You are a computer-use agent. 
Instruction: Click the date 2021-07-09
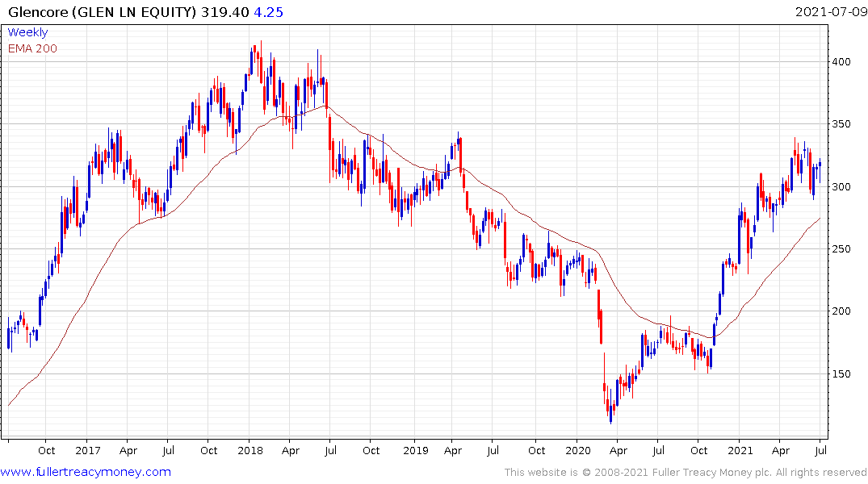[831, 11]
